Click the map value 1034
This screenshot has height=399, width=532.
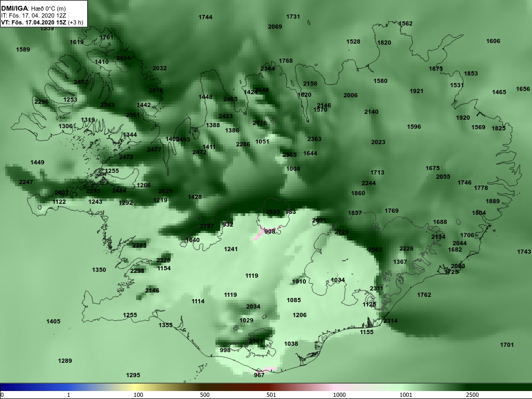pos(338,280)
